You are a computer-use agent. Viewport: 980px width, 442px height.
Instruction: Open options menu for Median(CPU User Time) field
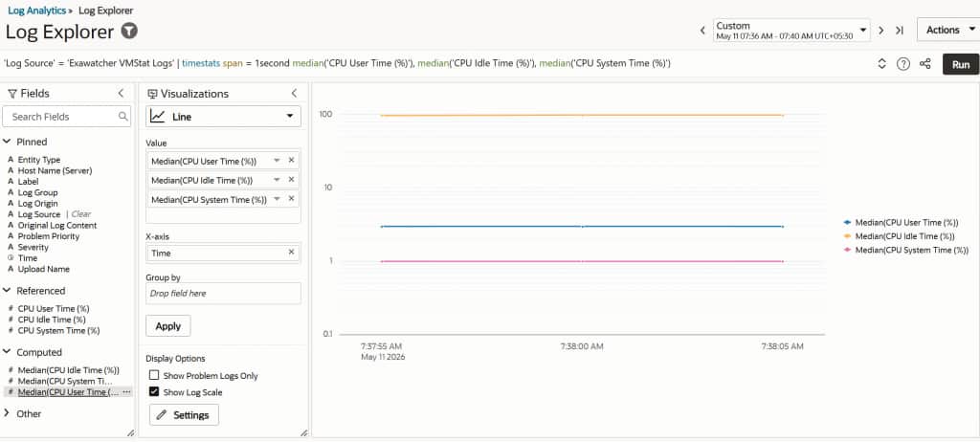(127, 392)
